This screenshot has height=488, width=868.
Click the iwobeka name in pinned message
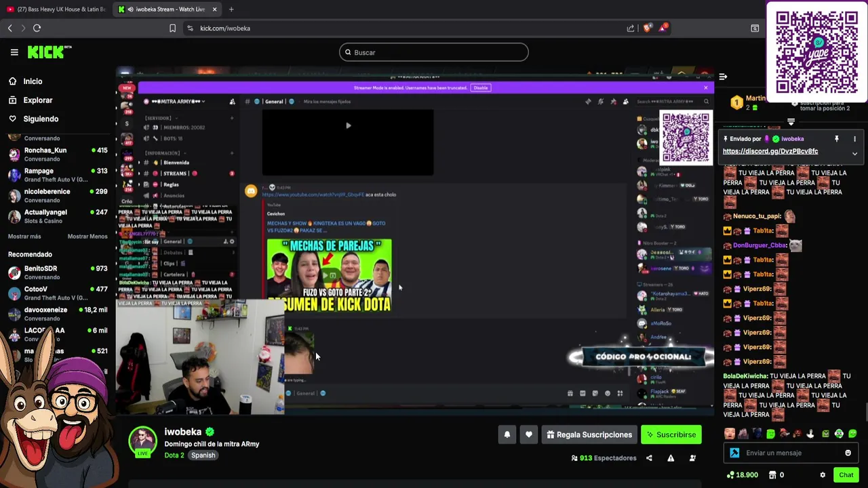click(x=793, y=139)
